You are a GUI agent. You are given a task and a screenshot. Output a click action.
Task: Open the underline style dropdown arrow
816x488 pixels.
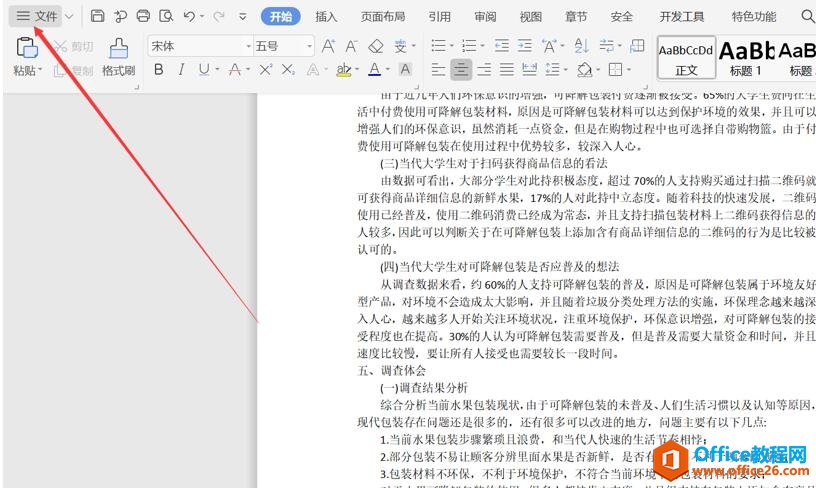[x=217, y=69]
